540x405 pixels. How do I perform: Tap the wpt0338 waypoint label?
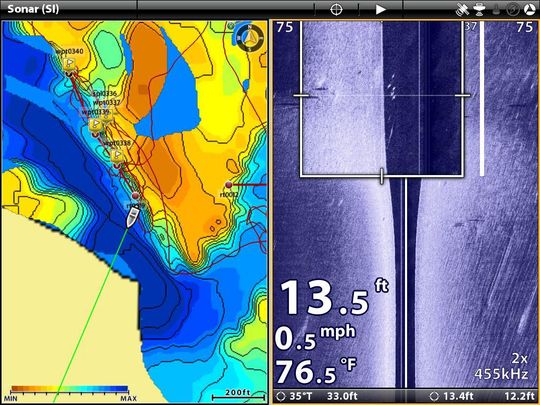117,143
